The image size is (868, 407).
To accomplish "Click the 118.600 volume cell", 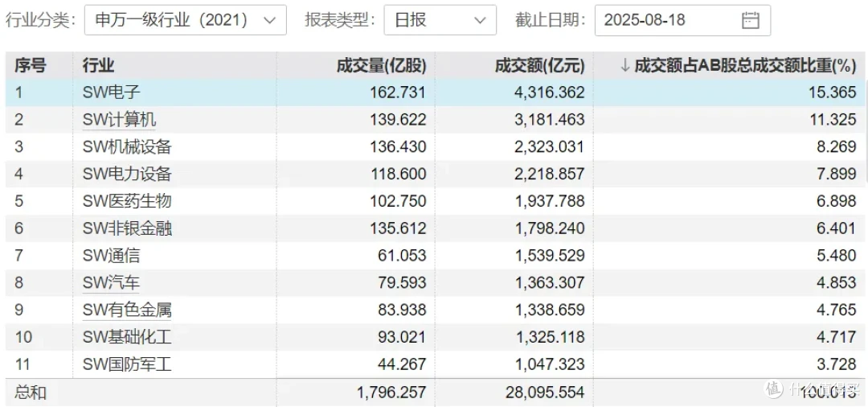I will [398, 174].
